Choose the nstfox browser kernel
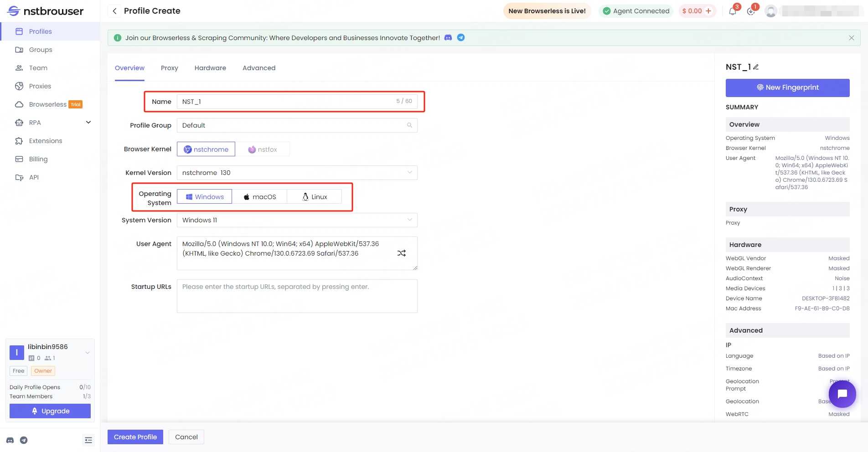The height and width of the screenshot is (452, 868). tap(263, 149)
